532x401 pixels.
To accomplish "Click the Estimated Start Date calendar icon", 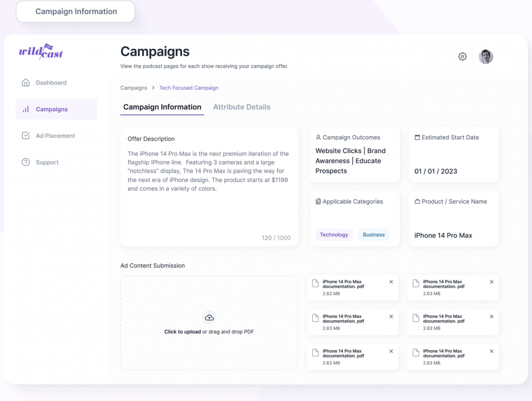I will (417, 137).
